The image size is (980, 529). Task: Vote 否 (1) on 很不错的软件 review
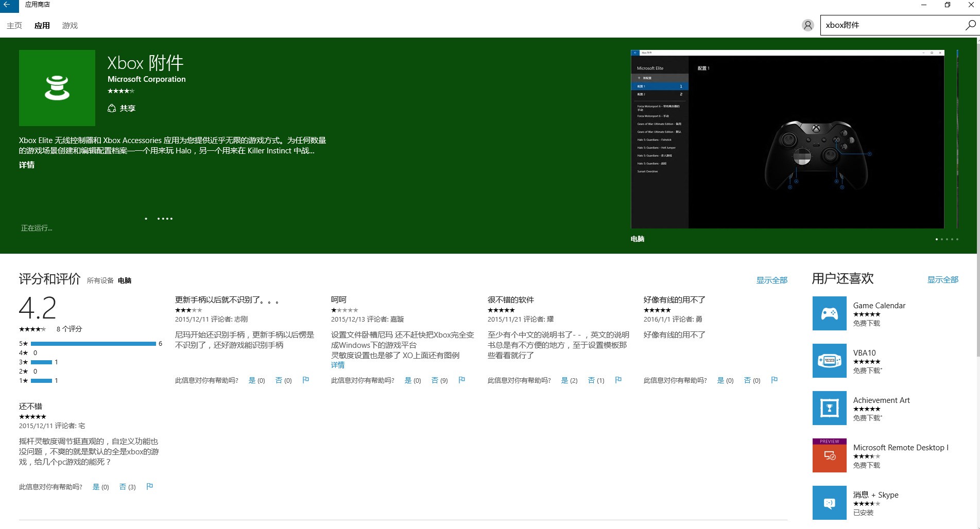click(x=596, y=380)
